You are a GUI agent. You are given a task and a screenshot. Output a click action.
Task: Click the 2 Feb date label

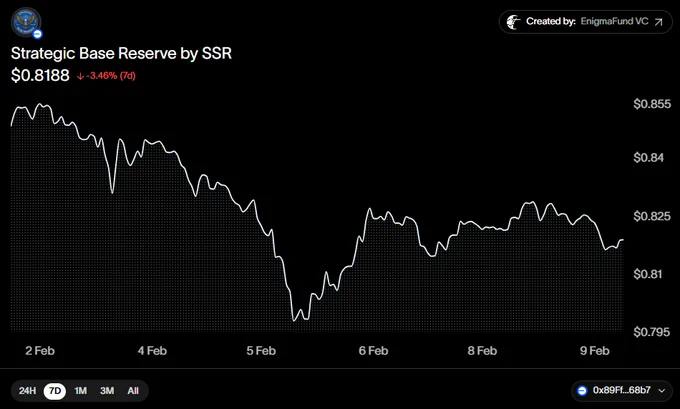coord(40,351)
